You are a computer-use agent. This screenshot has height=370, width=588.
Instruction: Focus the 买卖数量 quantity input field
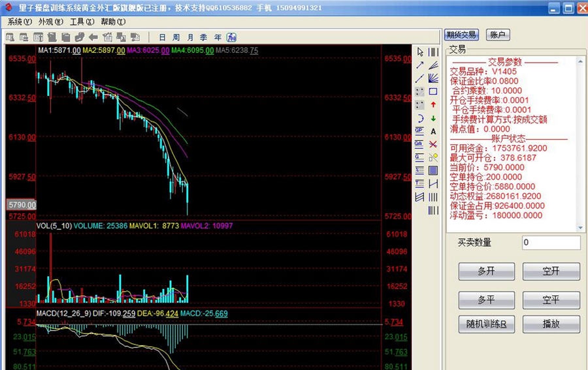(x=551, y=243)
